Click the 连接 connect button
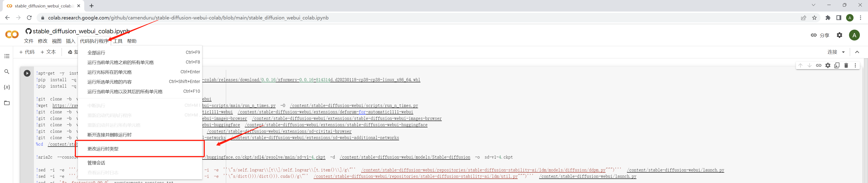Viewport: 868px width, 183px height. pos(832,52)
